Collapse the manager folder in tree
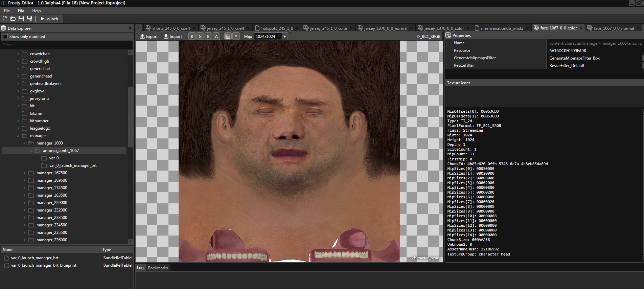Image resolution: width=644 pixels, height=289 pixels. click(18, 136)
